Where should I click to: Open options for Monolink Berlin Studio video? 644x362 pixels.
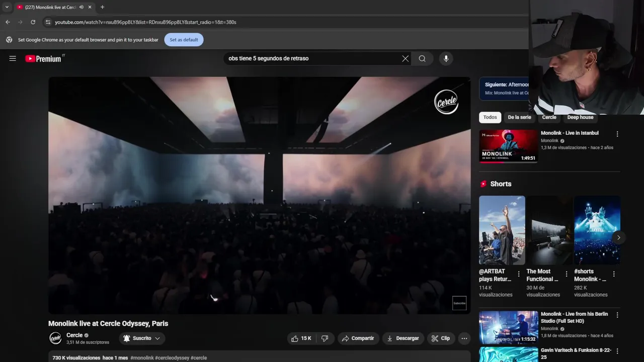[617, 315]
